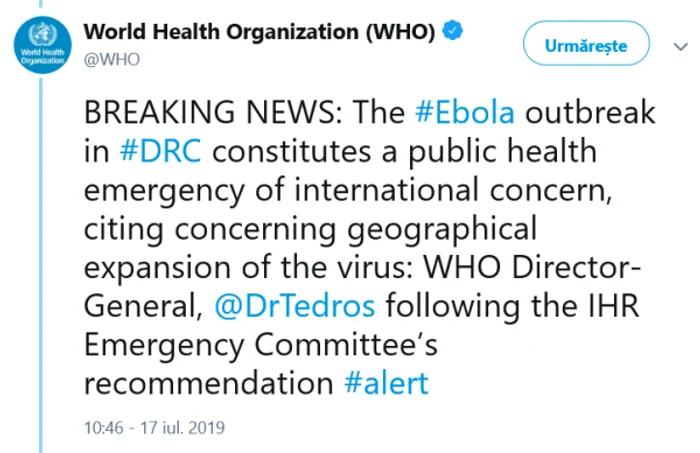Click the words BREAKING NEWS in the tweet
The width and height of the screenshot is (700, 453).
coord(213,112)
